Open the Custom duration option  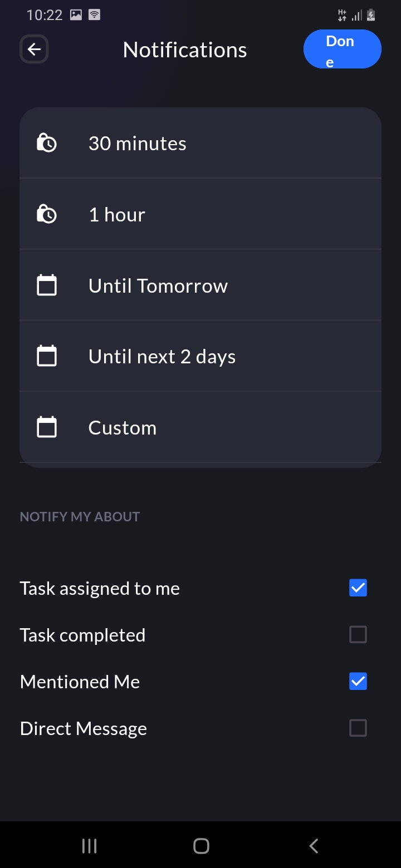[x=123, y=428]
